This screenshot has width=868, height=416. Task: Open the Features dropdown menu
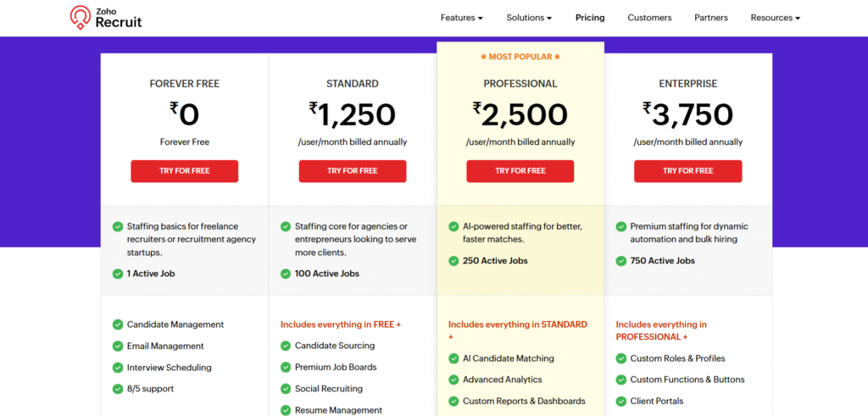click(462, 18)
